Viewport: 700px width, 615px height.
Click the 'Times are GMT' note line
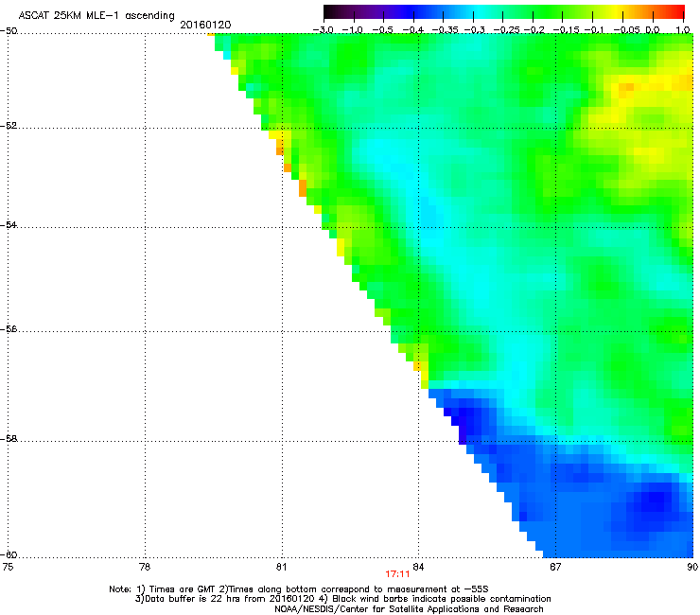(299, 589)
